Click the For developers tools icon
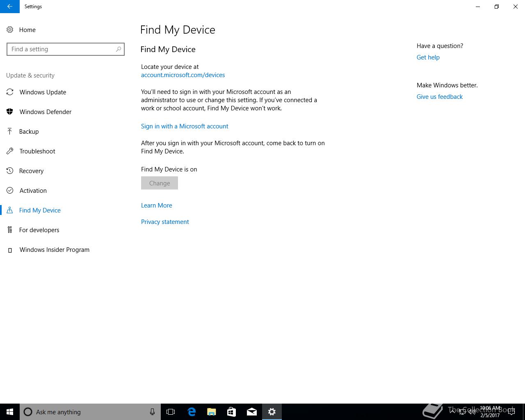The width and height of the screenshot is (525, 420). tap(10, 230)
